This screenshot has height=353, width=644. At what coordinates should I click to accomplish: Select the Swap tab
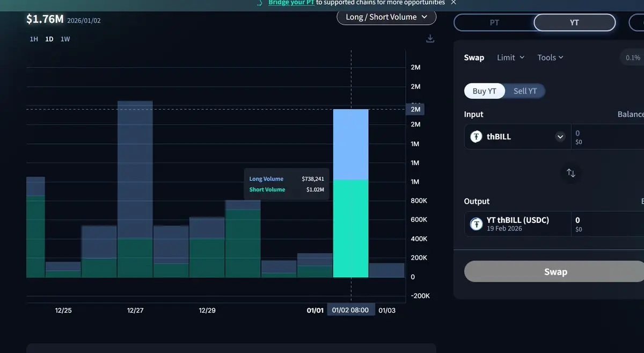point(474,57)
